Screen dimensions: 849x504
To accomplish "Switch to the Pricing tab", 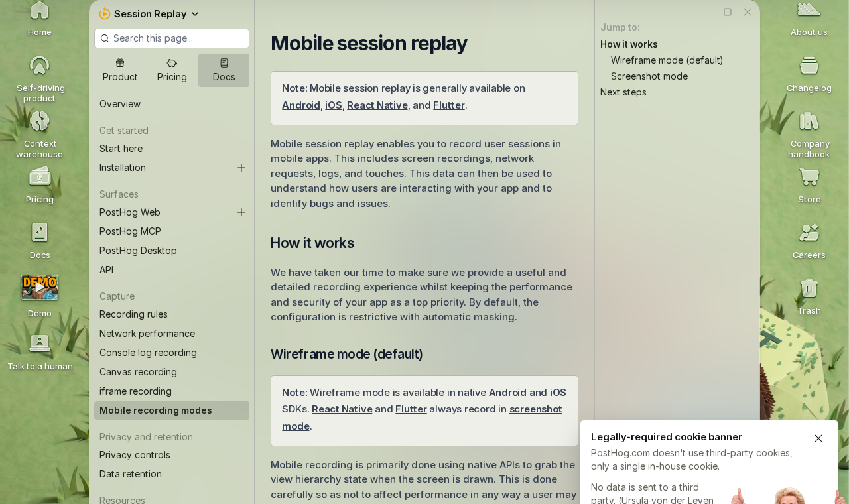I will (172, 70).
